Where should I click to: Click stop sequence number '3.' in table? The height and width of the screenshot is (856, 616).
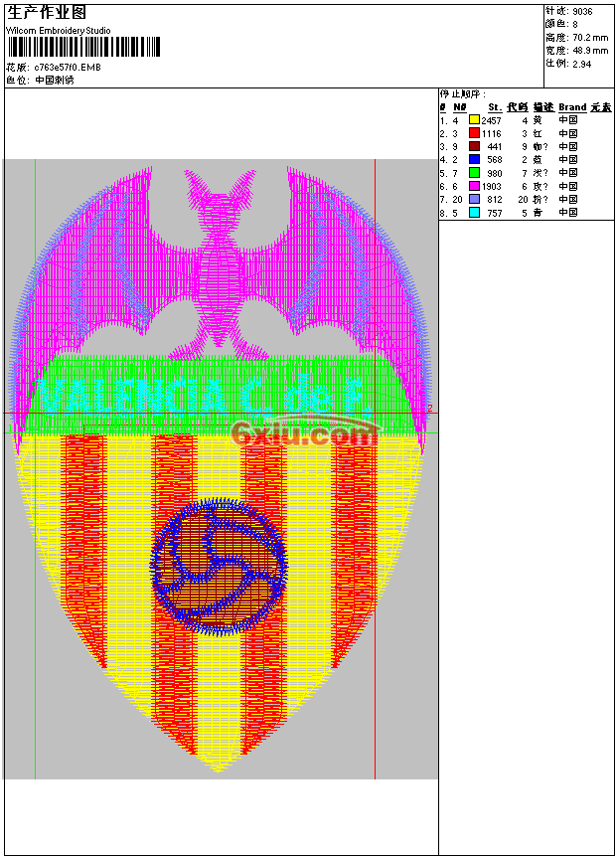point(443,147)
